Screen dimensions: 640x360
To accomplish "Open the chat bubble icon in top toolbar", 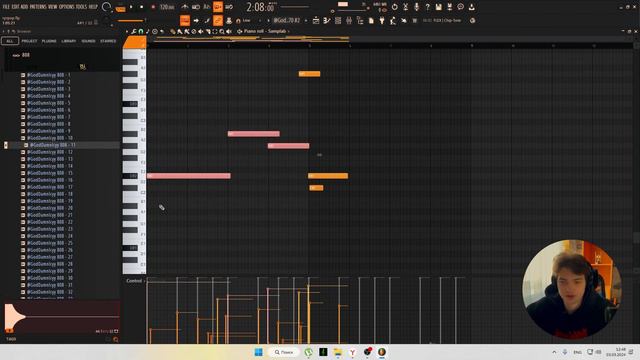I will pyautogui.click(x=460, y=7).
